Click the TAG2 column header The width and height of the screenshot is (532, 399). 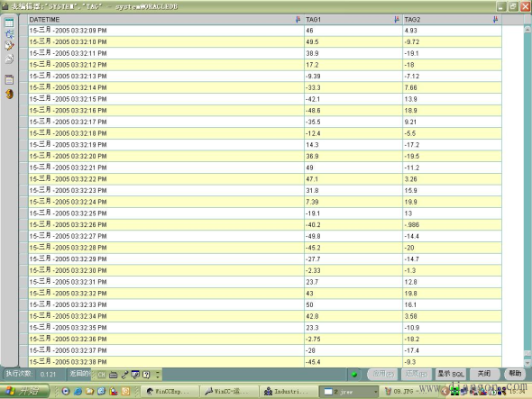[452, 20]
